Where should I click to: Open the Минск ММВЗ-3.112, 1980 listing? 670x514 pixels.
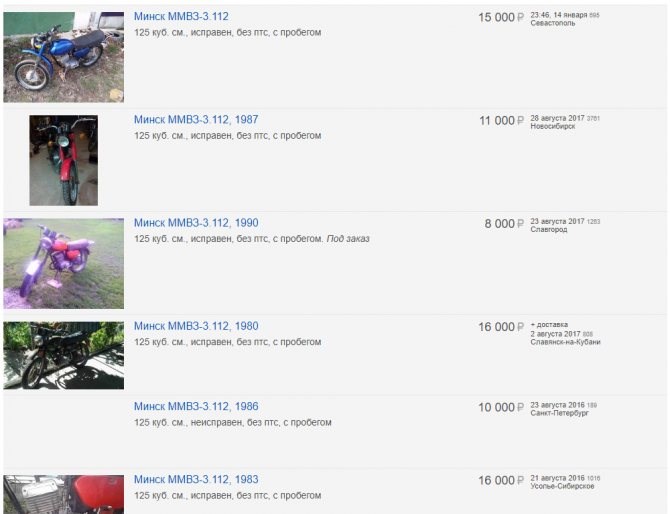[196, 326]
